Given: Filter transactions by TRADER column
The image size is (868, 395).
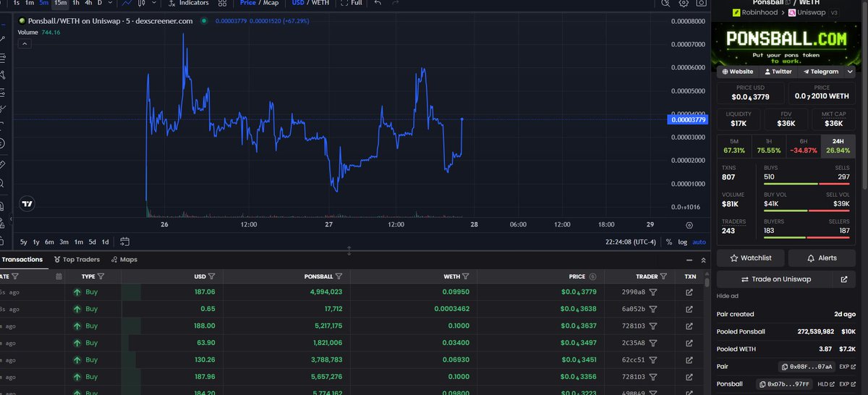Looking at the screenshot, I should tap(663, 276).
